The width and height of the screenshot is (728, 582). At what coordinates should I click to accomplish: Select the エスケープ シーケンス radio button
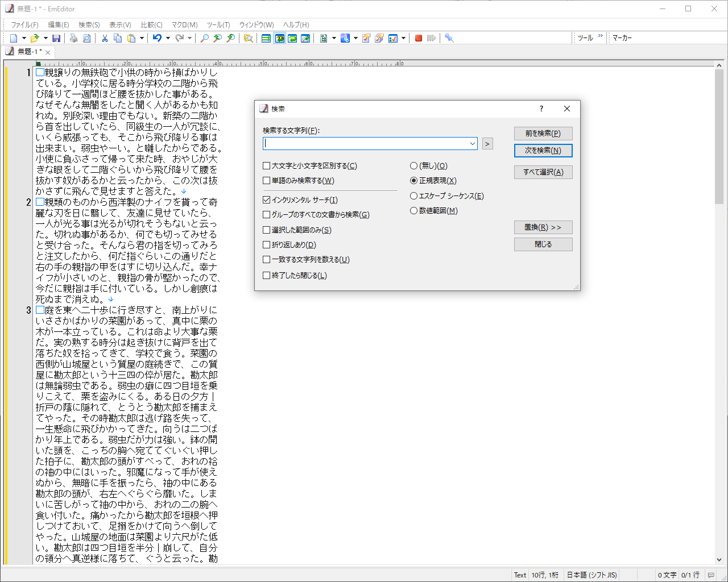[x=413, y=196]
